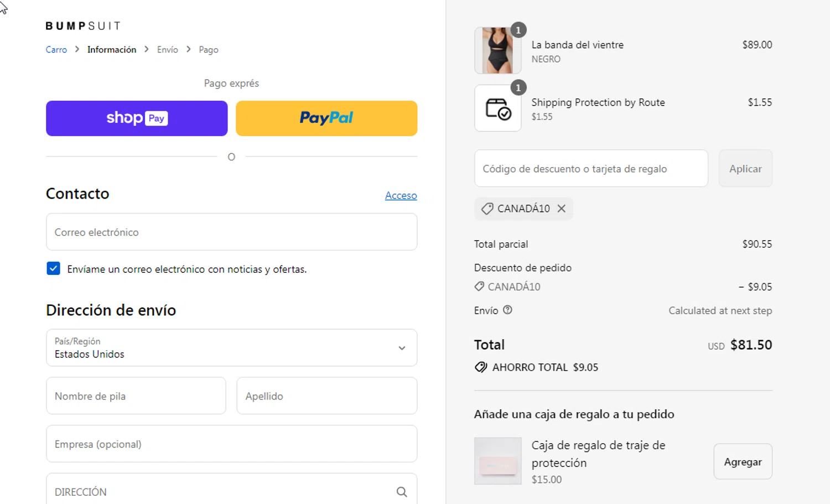Image resolution: width=830 pixels, height=504 pixels.
Task: Select the Pago breadcrumb step
Action: (x=209, y=50)
